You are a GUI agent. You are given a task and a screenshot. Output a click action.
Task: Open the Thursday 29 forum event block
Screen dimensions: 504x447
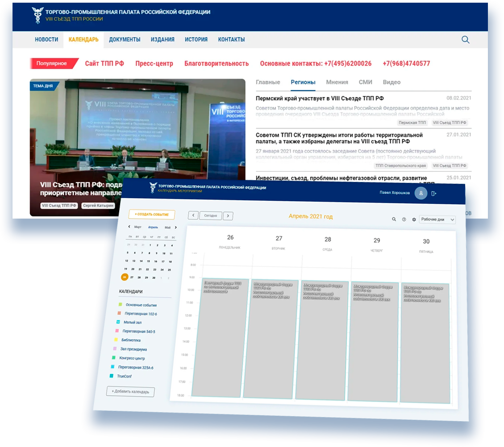click(373, 342)
